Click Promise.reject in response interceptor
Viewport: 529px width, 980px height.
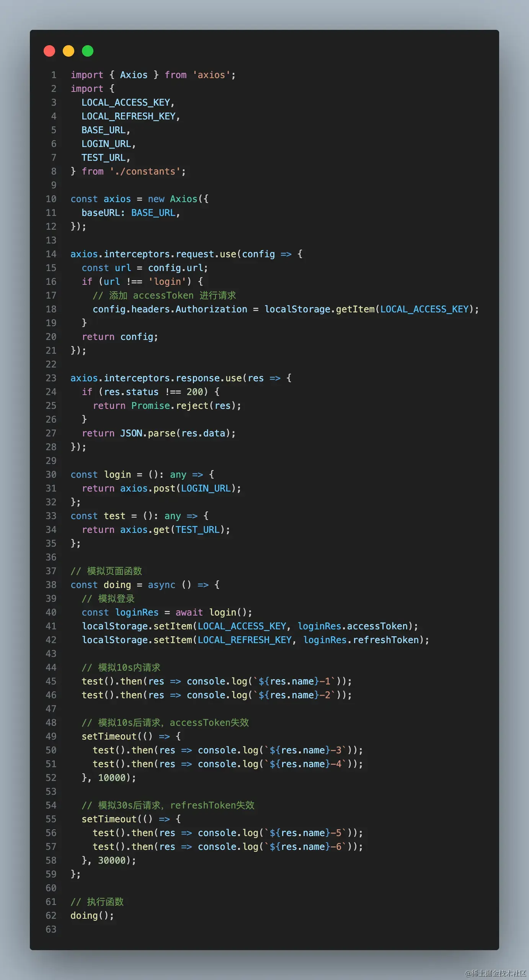click(x=170, y=406)
